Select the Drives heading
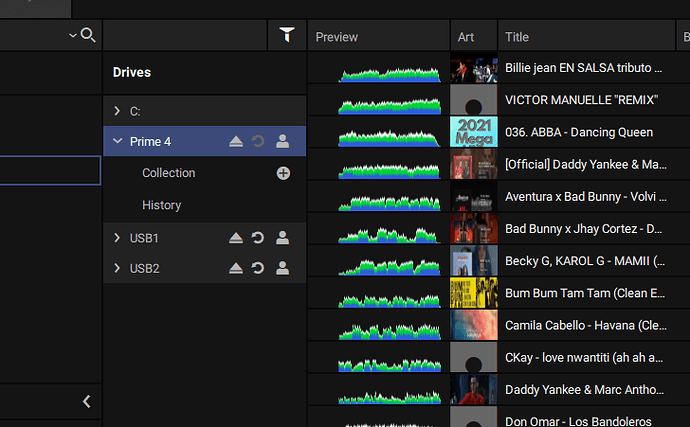 click(132, 72)
